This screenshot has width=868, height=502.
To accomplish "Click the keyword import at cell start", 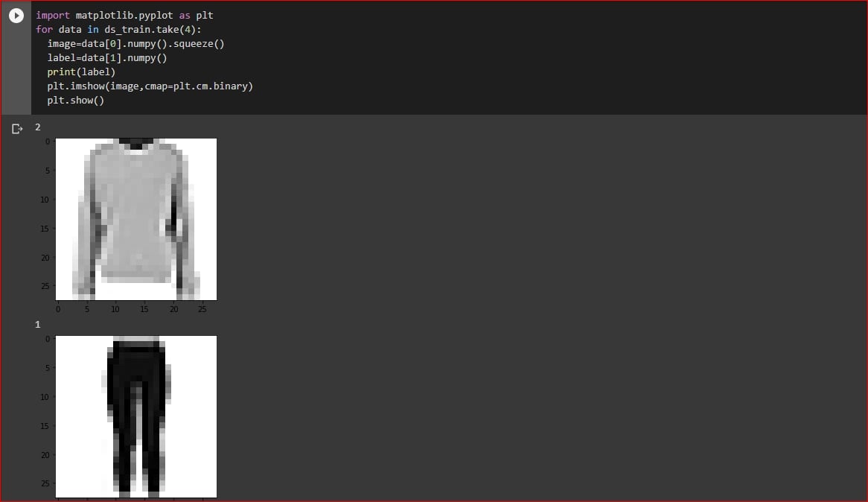I will click(x=53, y=16).
